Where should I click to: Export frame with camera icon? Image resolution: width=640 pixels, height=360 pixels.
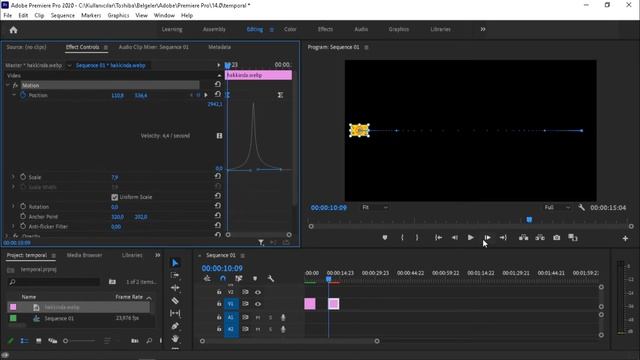[x=556, y=238]
